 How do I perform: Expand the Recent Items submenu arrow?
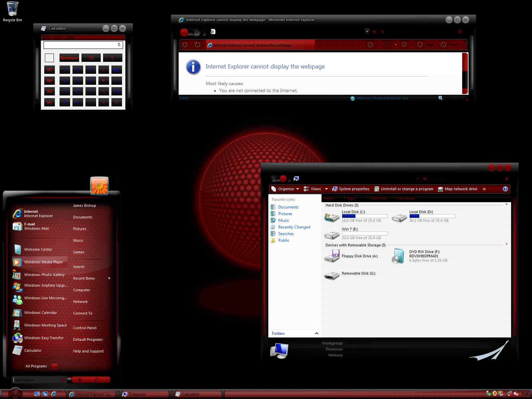click(x=109, y=278)
